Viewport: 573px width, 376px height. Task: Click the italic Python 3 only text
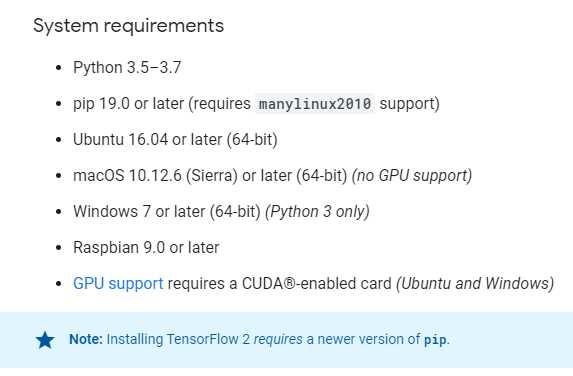[317, 212]
